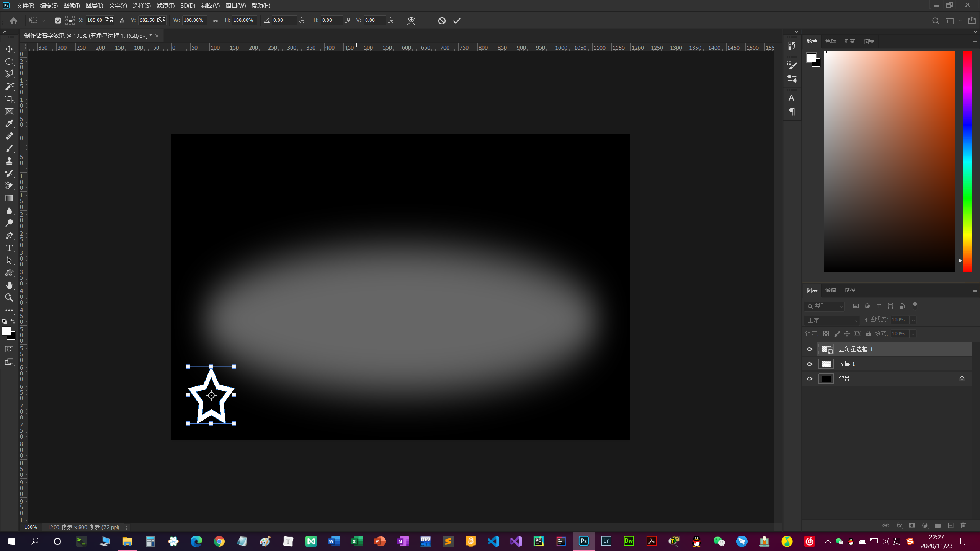Delete layer with trash icon
This screenshot has width=980, height=551.
tap(964, 525)
